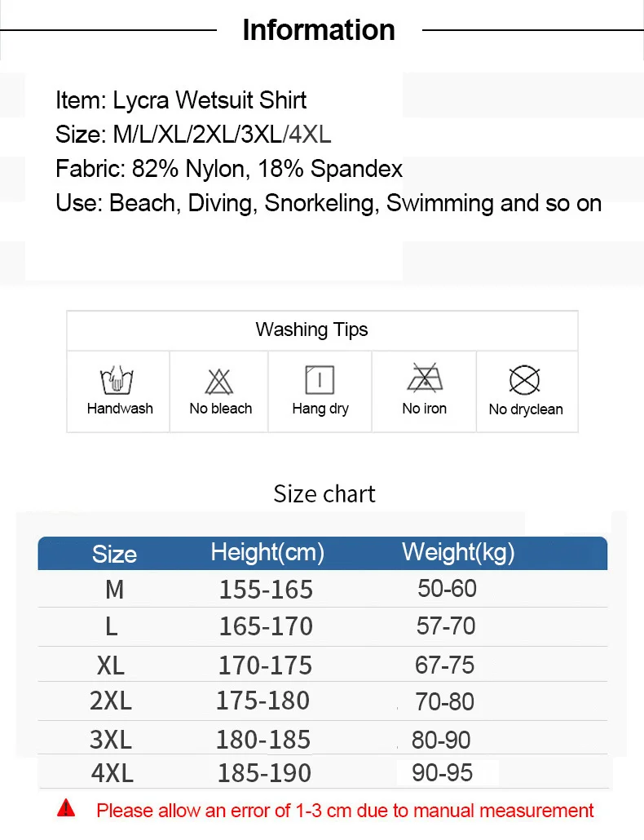Screen dimensions: 644x840
Task: Select the XL size row label
Action: (x=110, y=665)
